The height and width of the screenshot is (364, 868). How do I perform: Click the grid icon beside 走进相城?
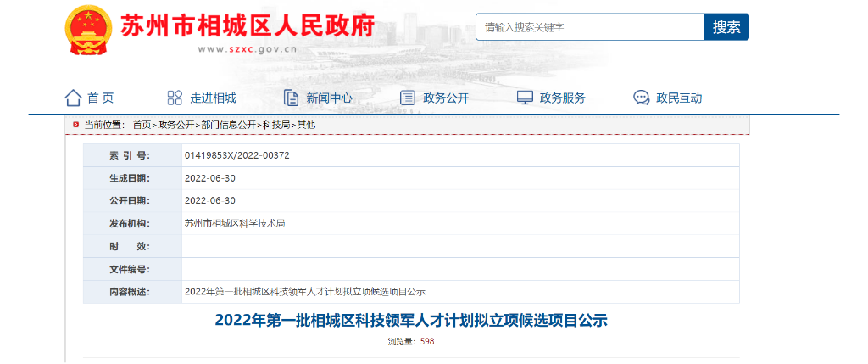pos(175,98)
